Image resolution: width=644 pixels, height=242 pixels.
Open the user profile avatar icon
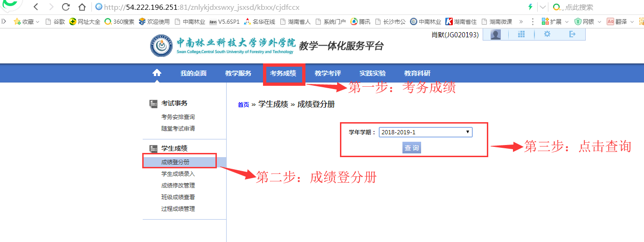[496, 34]
